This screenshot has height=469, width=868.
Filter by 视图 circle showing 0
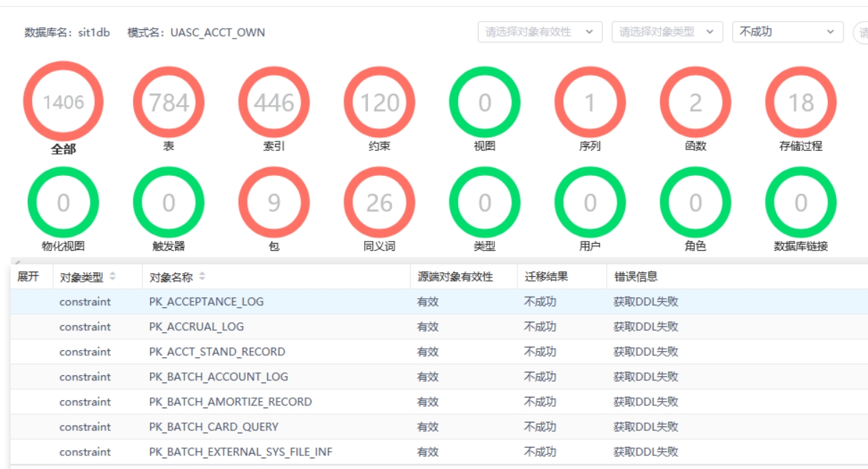pos(484,102)
